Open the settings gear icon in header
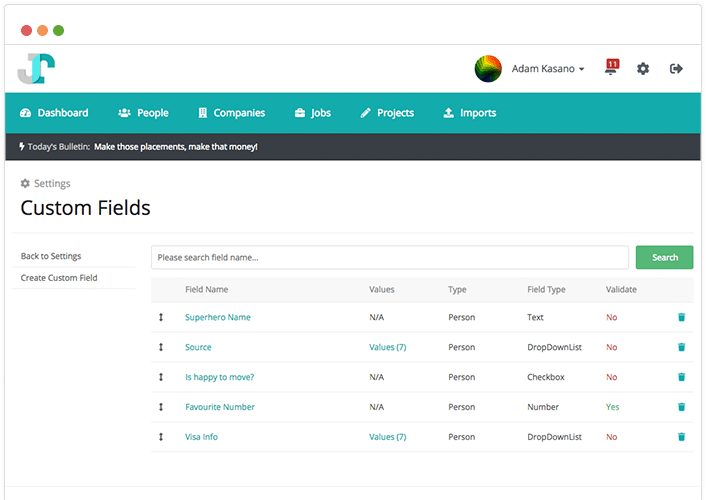 (x=643, y=69)
